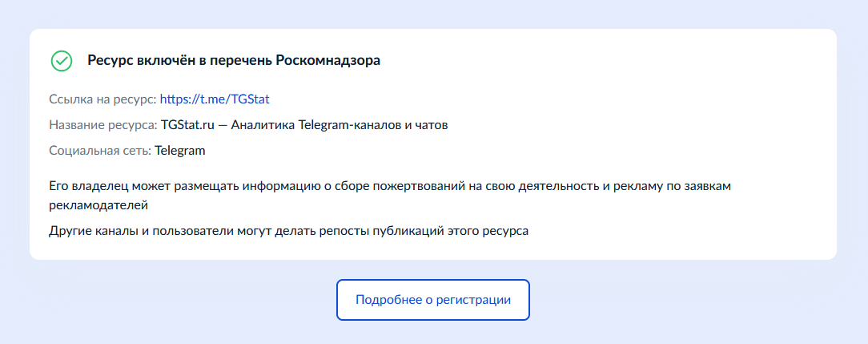Open the https://t.me/TGStat link
This screenshot has width=868, height=344.
coord(215,99)
